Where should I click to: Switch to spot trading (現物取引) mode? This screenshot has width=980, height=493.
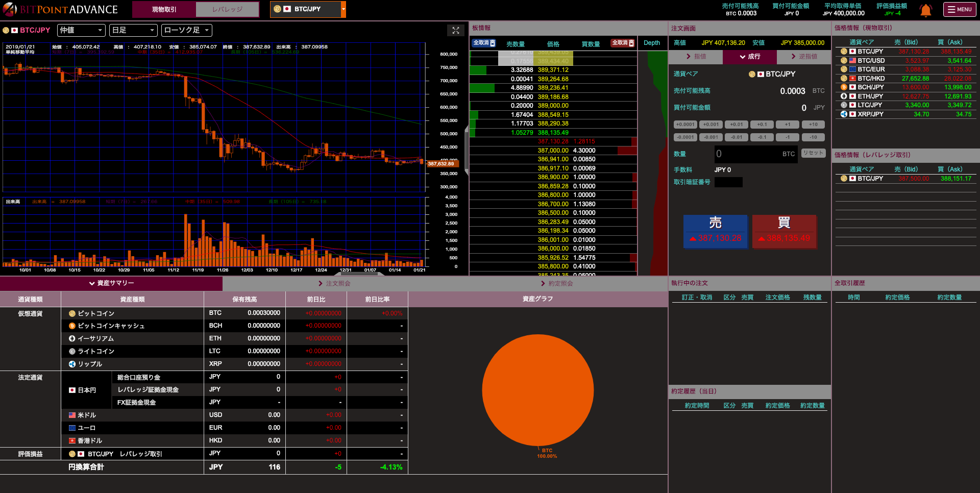coord(164,10)
